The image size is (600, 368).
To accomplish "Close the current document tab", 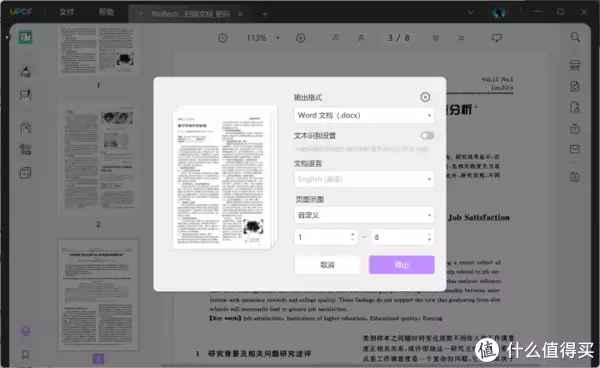I will (241, 14).
